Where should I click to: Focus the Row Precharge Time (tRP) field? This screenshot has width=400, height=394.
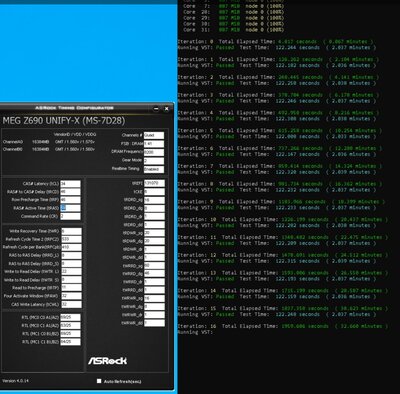[70, 200]
